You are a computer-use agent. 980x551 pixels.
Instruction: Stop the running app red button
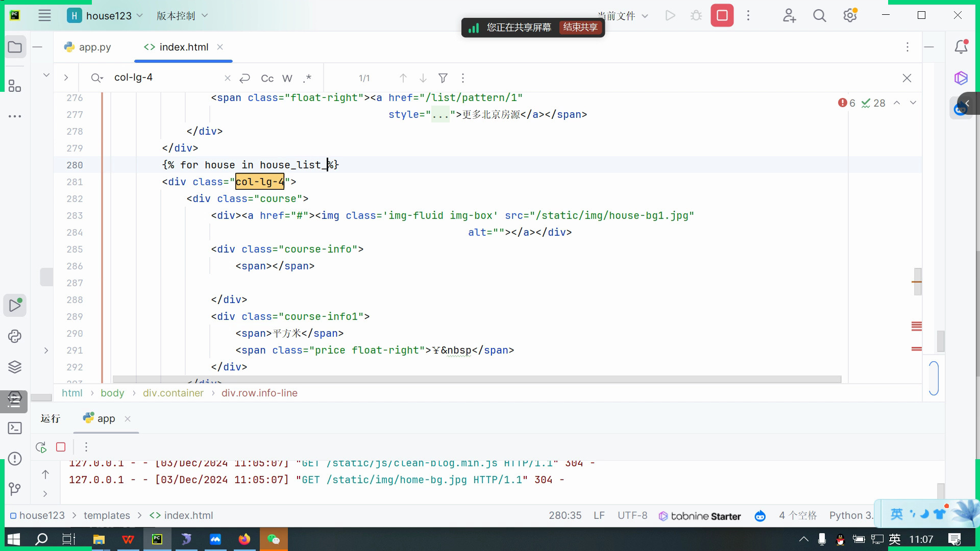point(722,16)
